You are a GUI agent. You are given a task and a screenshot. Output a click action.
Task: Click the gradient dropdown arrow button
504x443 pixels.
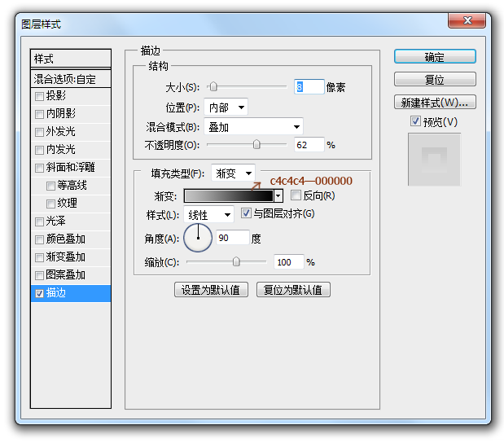(x=278, y=196)
